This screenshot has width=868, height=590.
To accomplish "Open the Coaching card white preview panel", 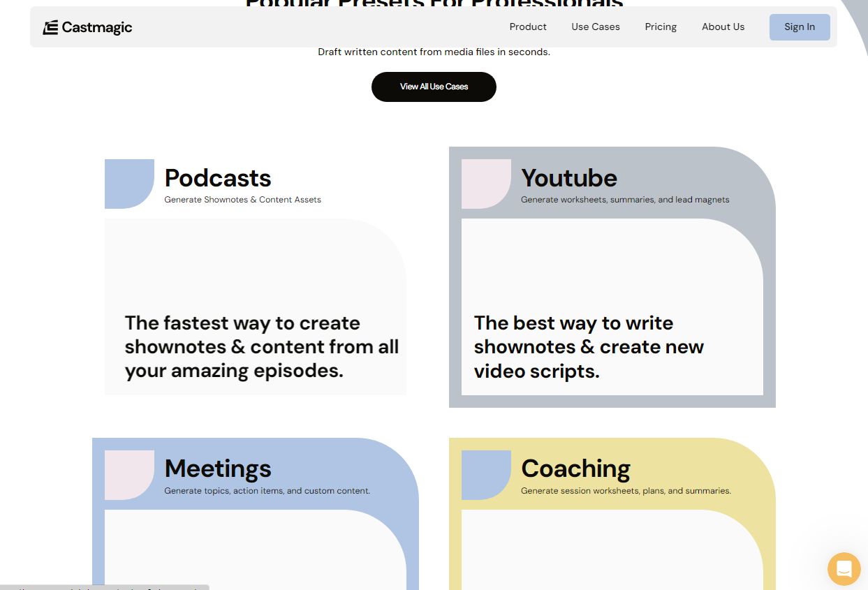I will 612,550.
